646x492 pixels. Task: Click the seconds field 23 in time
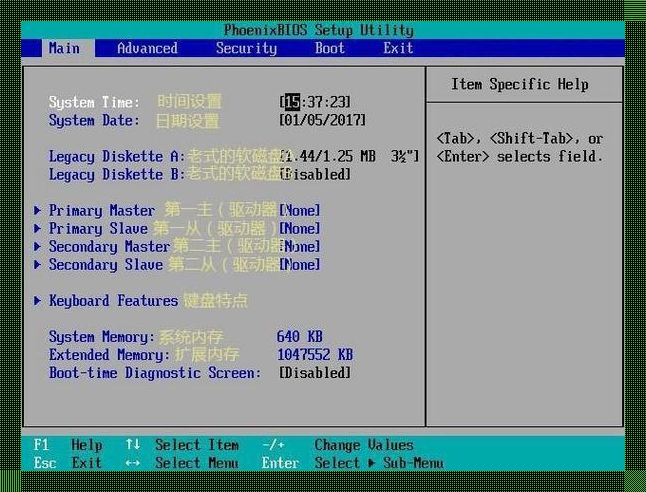tap(338, 102)
